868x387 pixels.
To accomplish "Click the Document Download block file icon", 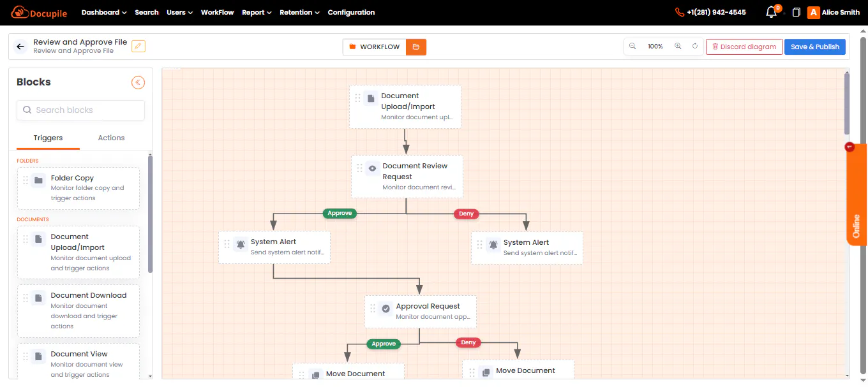I will 38,298.
